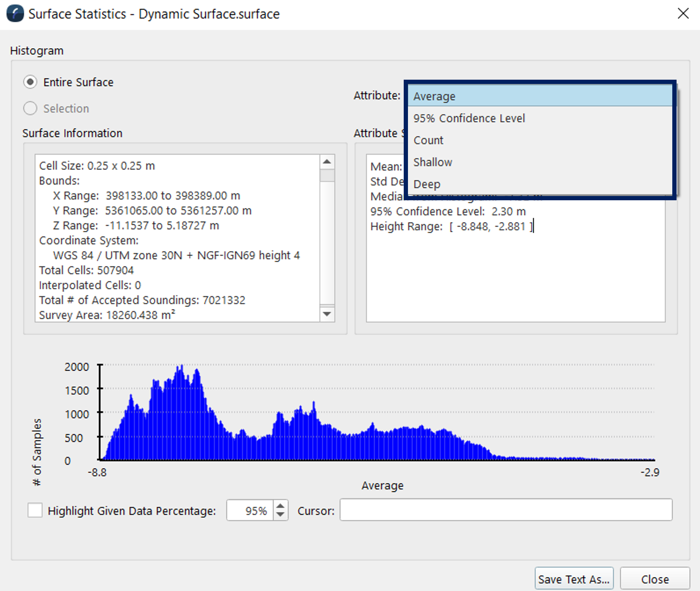Screen dimensions: 700x591
Task: Enable Highlight Given Data Percentage checkbox
Action: tap(35, 510)
